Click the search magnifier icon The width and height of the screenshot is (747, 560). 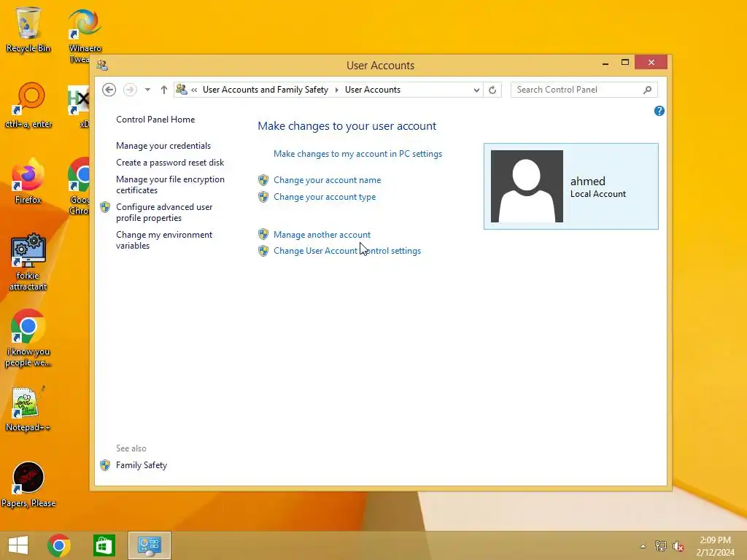[648, 90]
